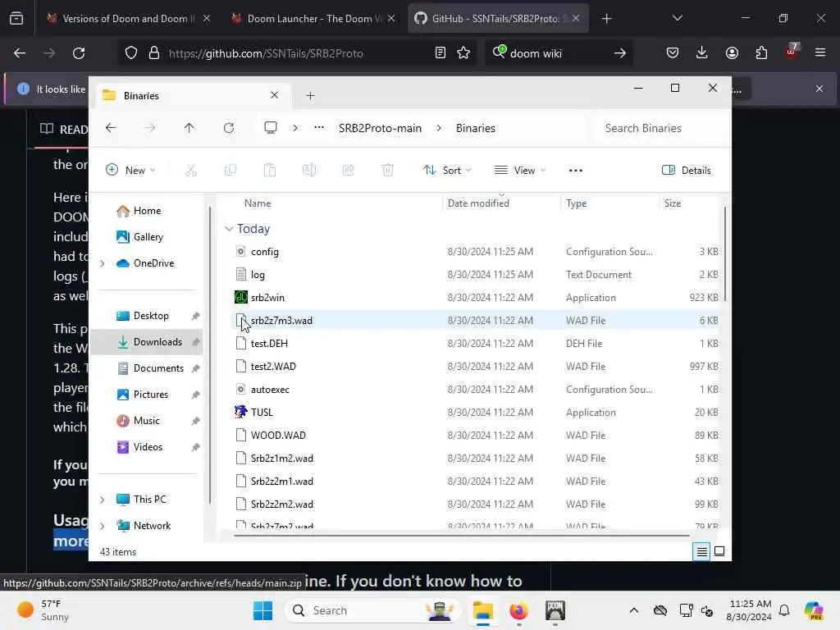The height and width of the screenshot is (630, 840).
Task: Sort by Size column header
Action: pyautogui.click(x=673, y=203)
